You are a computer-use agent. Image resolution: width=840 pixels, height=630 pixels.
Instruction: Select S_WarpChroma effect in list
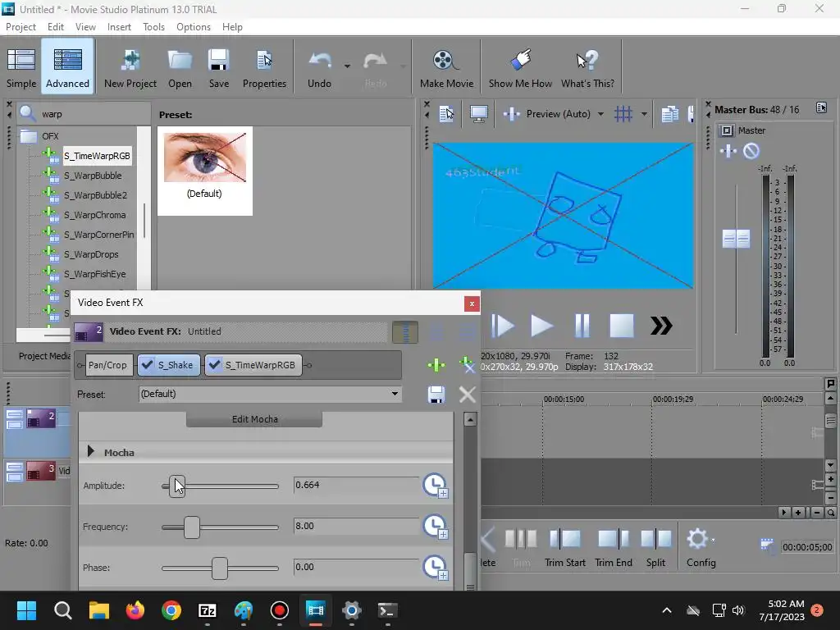point(95,216)
